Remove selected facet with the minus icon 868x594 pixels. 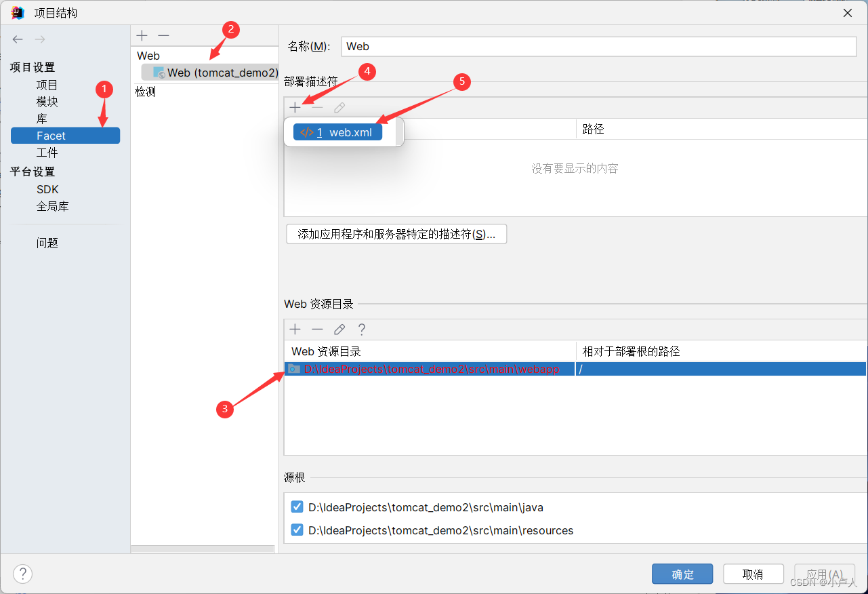pyautogui.click(x=163, y=35)
